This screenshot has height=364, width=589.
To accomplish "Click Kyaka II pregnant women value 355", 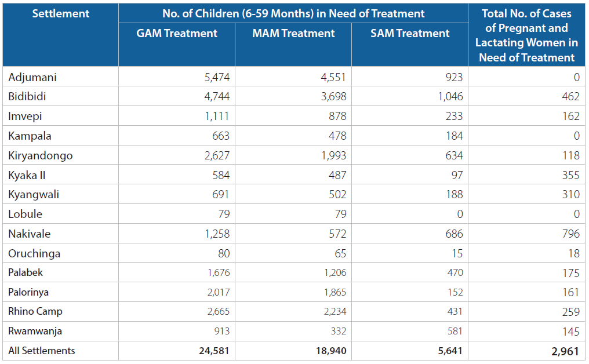I will click(x=570, y=176).
